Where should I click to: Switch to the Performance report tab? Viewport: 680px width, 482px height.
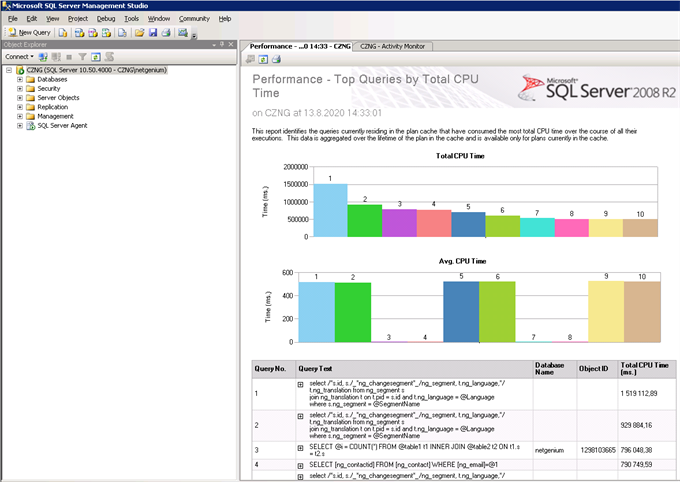click(300, 46)
